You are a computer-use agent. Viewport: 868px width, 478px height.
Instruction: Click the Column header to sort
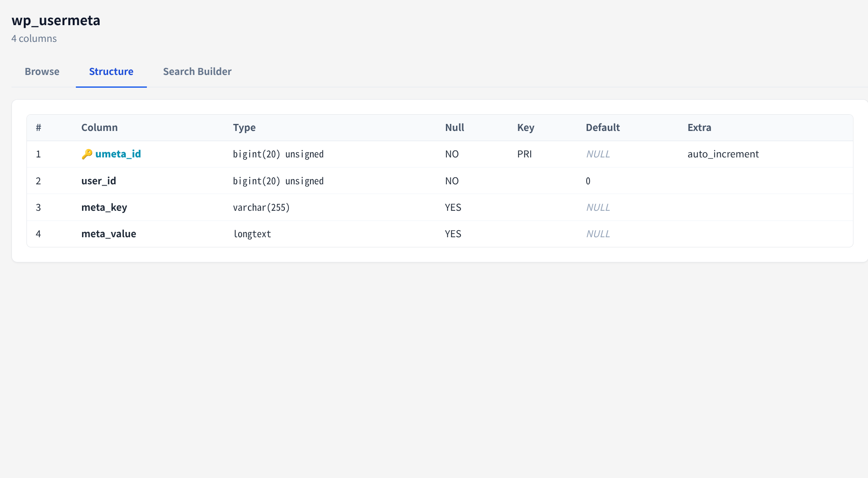[99, 127]
